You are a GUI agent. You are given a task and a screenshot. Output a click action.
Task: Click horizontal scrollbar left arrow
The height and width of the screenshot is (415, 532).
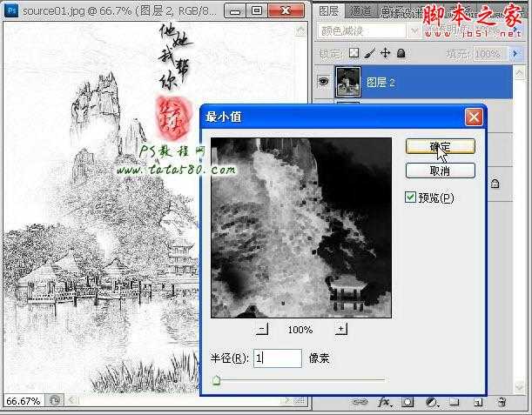(x=72, y=401)
